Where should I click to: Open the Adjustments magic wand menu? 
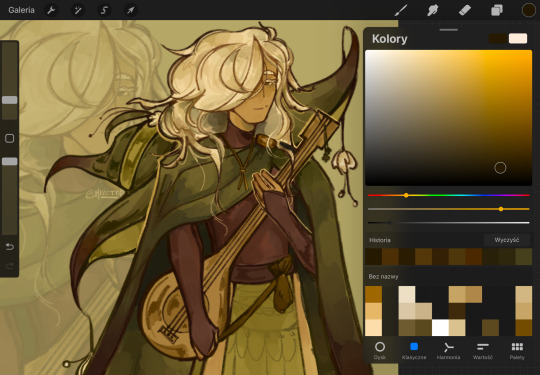point(78,10)
